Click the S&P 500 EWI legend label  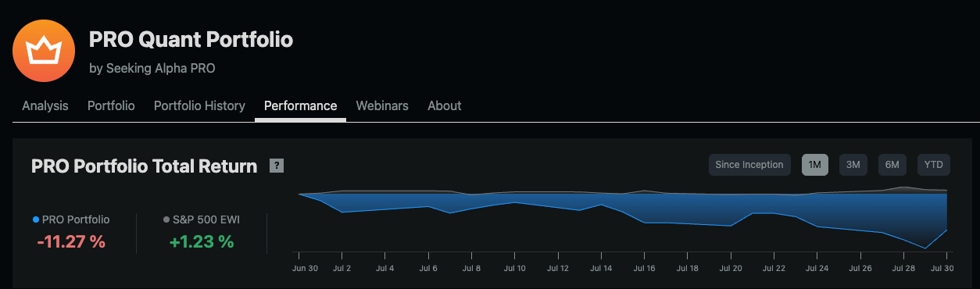[206, 220]
